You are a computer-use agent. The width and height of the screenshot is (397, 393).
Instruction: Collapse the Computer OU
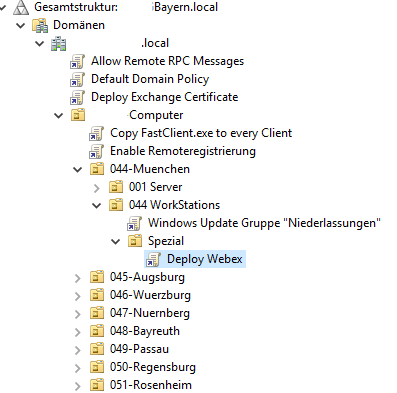[x=59, y=116]
